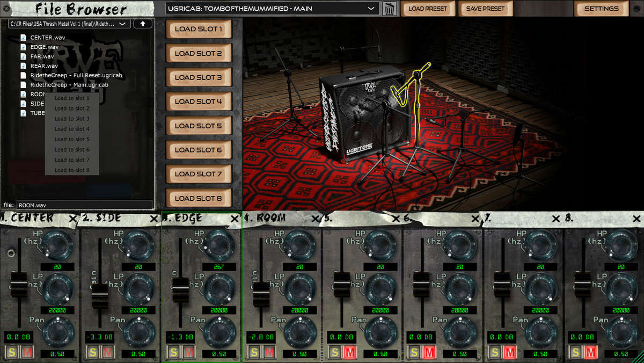Clear slot 3 EDGE with its X

[x=234, y=219]
